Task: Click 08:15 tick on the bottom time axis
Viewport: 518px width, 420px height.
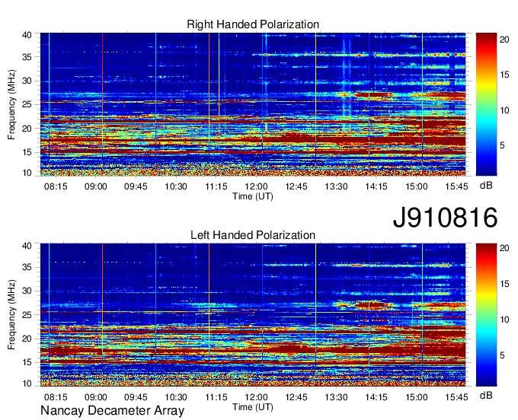Action: (x=56, y=397)
